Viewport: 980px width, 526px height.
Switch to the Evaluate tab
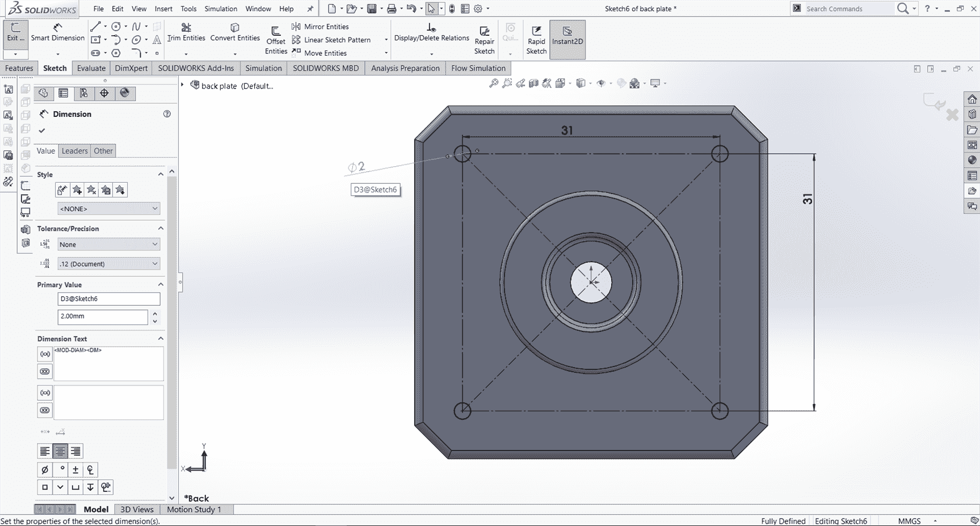coord(91,68)
